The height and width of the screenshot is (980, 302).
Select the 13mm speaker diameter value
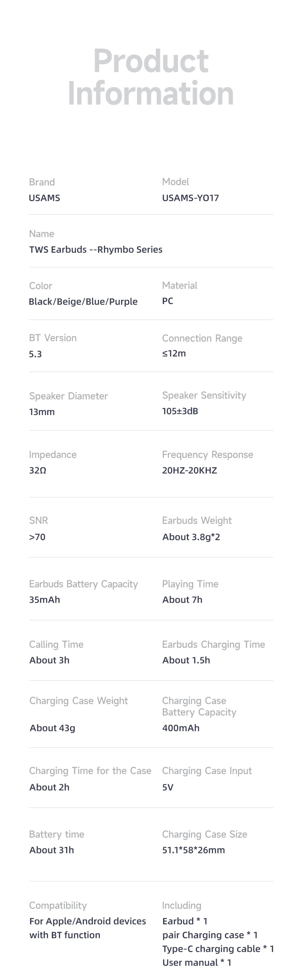pos(42,412)
